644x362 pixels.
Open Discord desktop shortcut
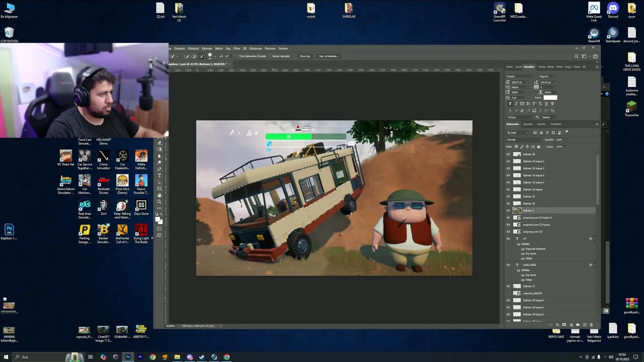[612, 10]
